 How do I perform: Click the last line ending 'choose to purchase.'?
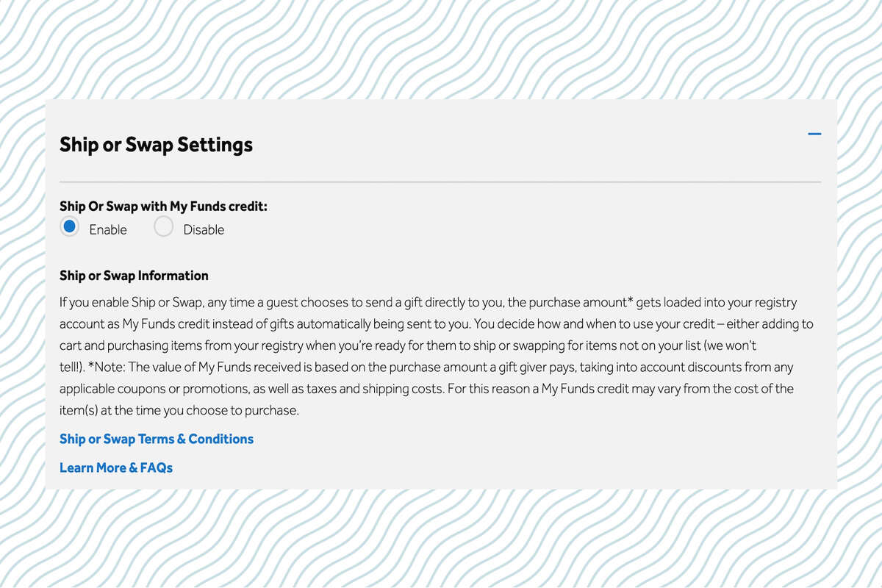[x=179, y=410]
